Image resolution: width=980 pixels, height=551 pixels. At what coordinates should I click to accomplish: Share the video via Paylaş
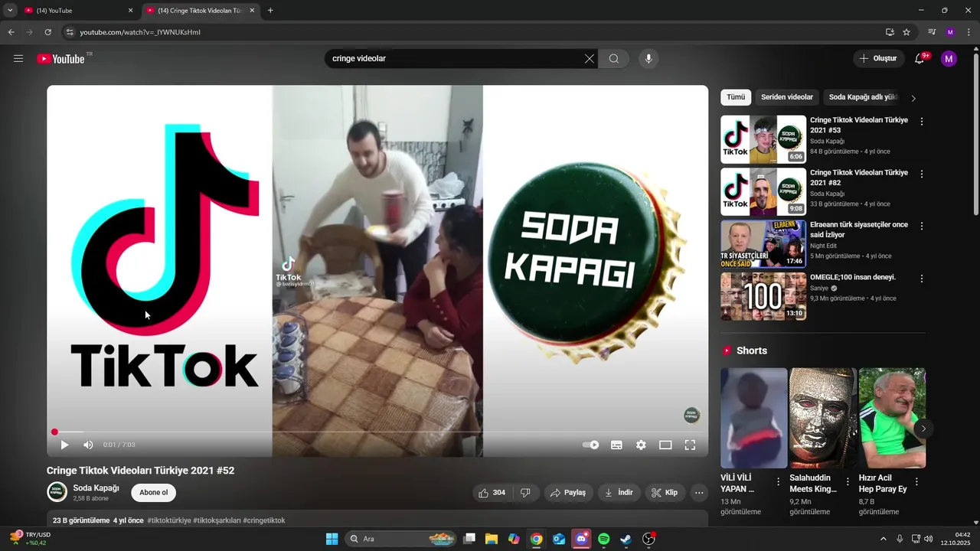click(x=569, y=493)
